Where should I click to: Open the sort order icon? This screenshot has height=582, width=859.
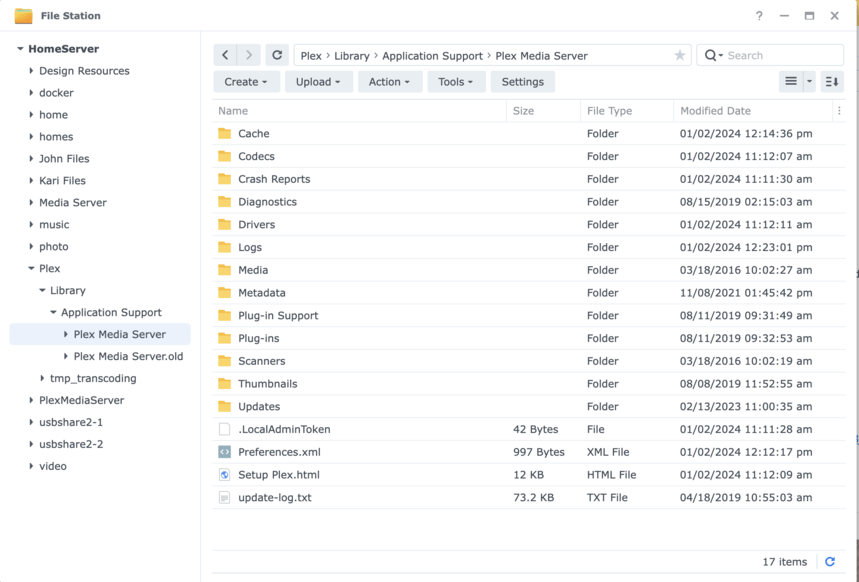click(832, 82)
